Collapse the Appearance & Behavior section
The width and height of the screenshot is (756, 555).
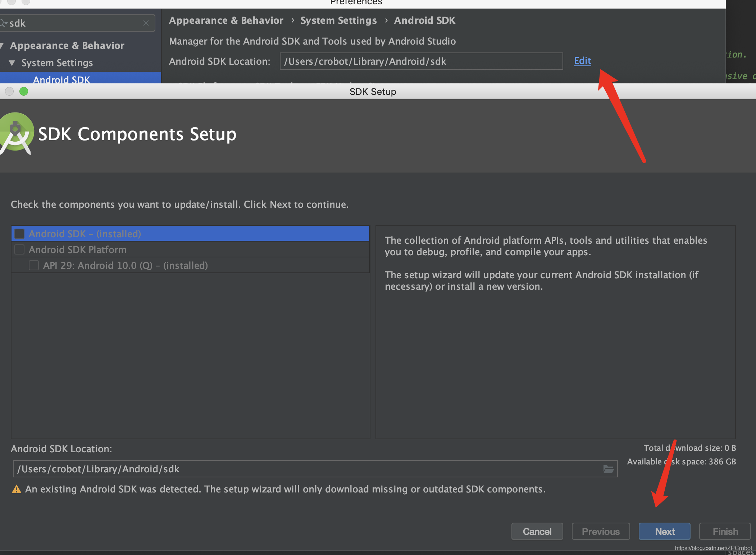tap(2, 46)
